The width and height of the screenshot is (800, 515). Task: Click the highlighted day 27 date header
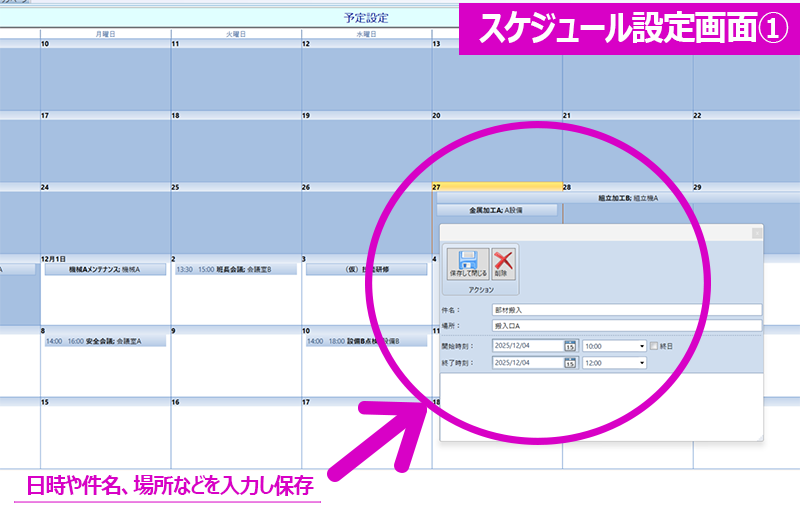[x=497, y=186]
